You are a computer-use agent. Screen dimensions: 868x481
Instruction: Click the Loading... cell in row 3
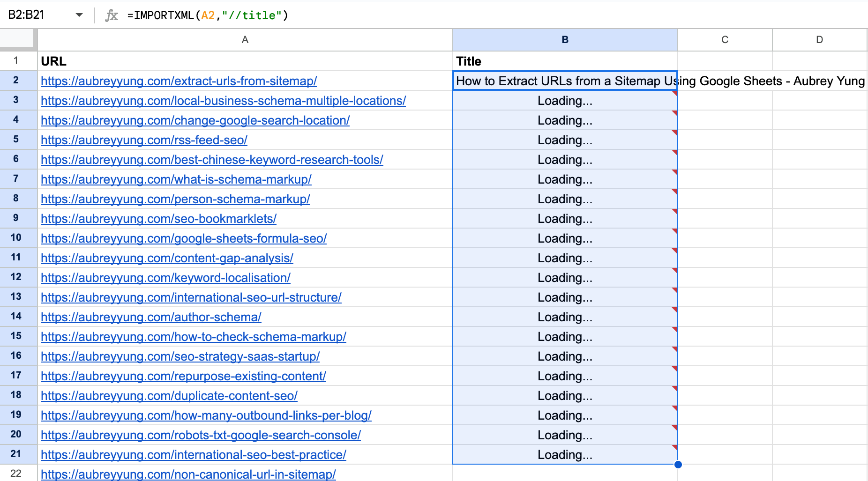pyautogui.click(x=565, y=101)
